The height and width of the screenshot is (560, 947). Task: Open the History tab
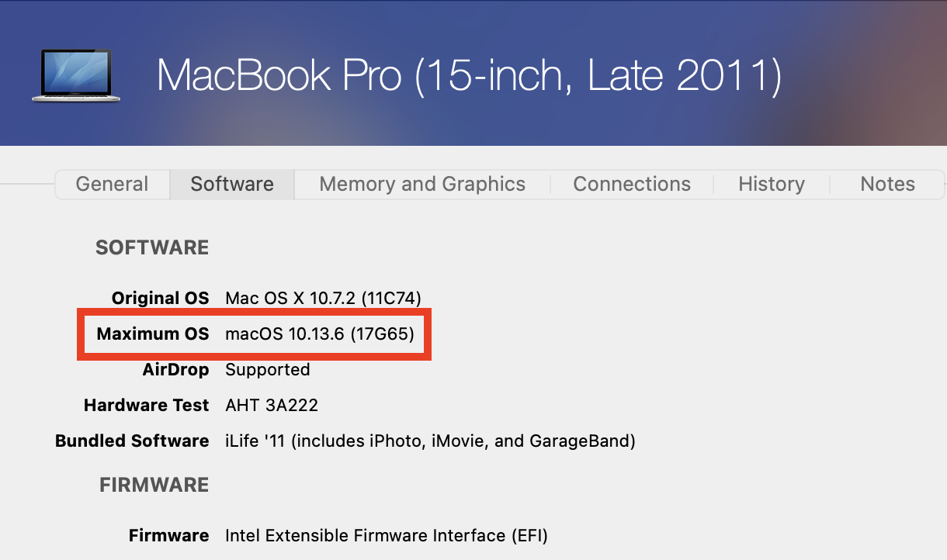pos(771,185)
